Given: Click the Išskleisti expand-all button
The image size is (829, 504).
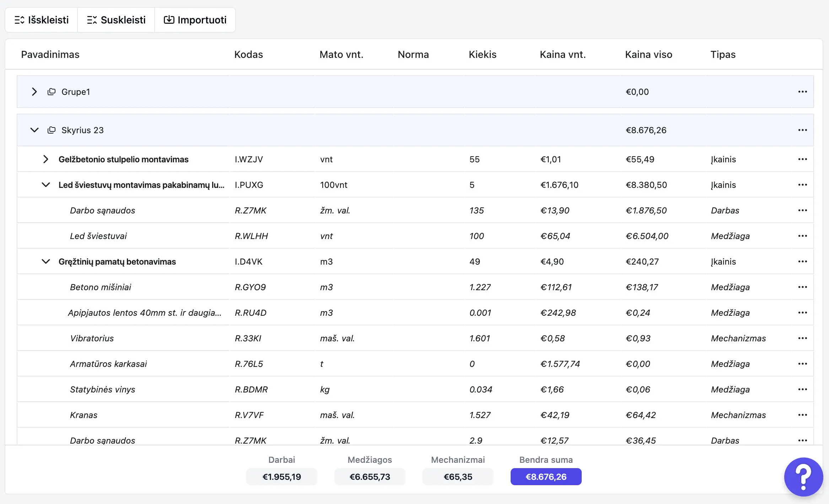Looking at the screenshot, I should [42, 20].
